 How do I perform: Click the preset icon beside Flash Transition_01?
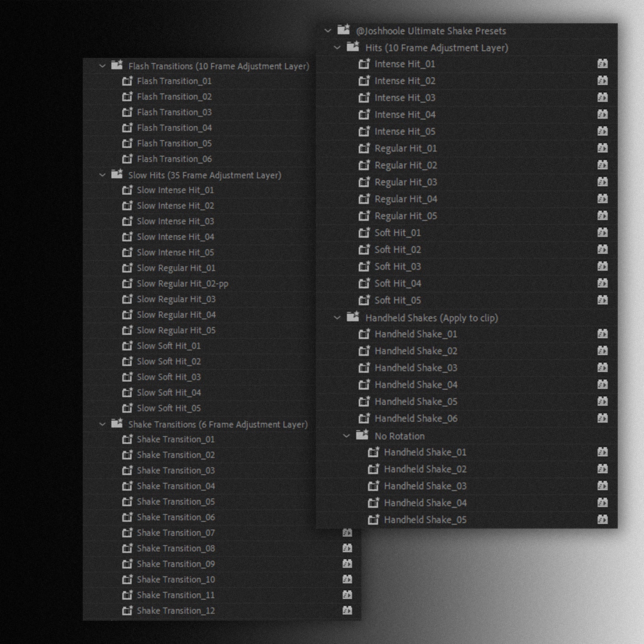pyautogui.click(x=127, y=81)
